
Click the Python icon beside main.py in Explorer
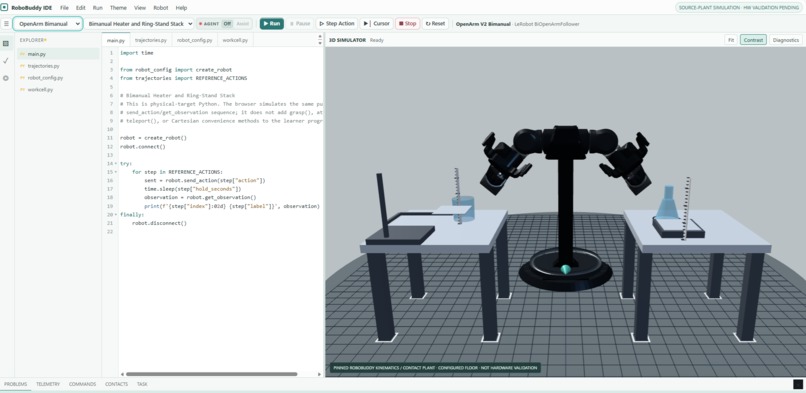23,54
